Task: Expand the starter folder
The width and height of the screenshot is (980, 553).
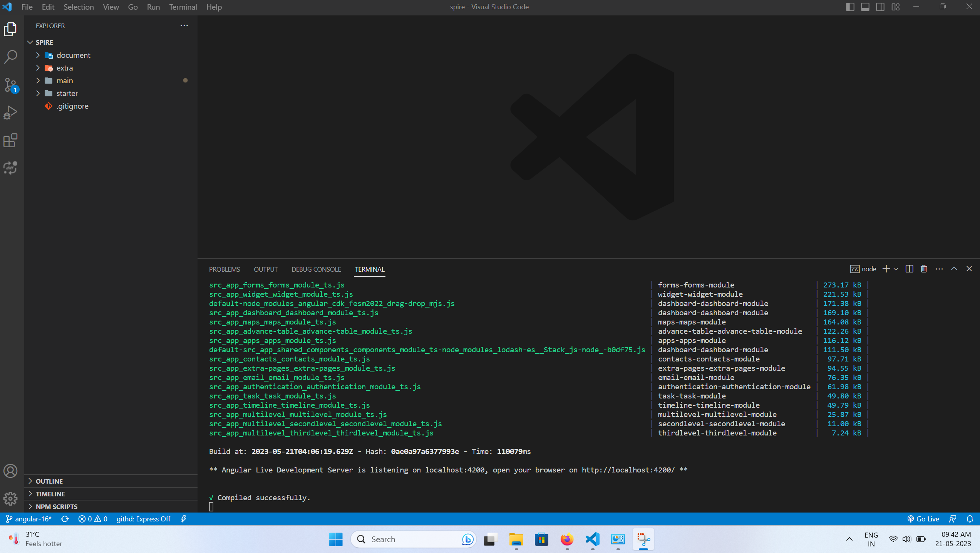Action: (x=111, y=93)
